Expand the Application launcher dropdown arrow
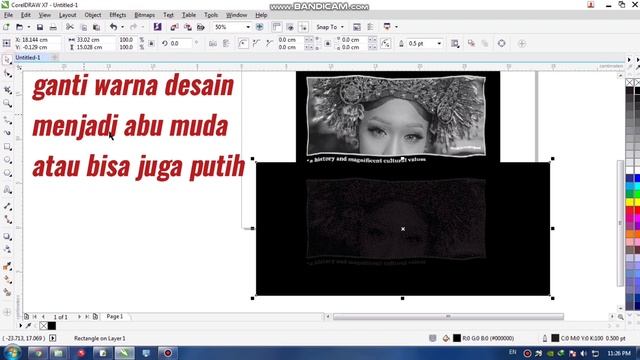The width and height of the screenshot is (640, 360). (x=396, y=27)
